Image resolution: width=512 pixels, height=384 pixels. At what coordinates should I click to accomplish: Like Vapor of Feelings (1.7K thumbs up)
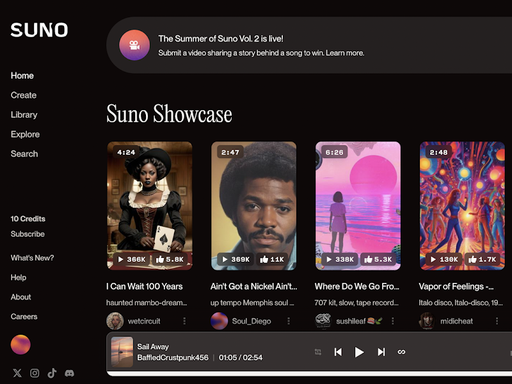[x=482, y=259]
